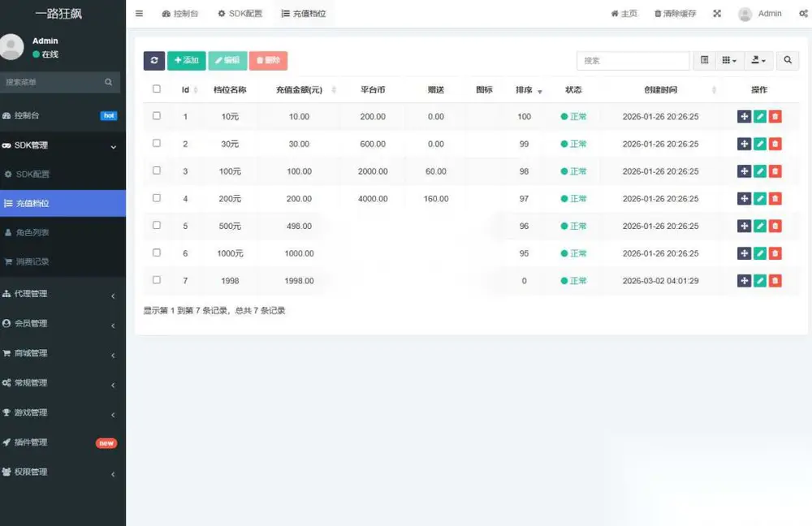The width and height of the screenshot is (812, 526).
Task: Focus the table 搜索 search input
Action: pos(633,61)
